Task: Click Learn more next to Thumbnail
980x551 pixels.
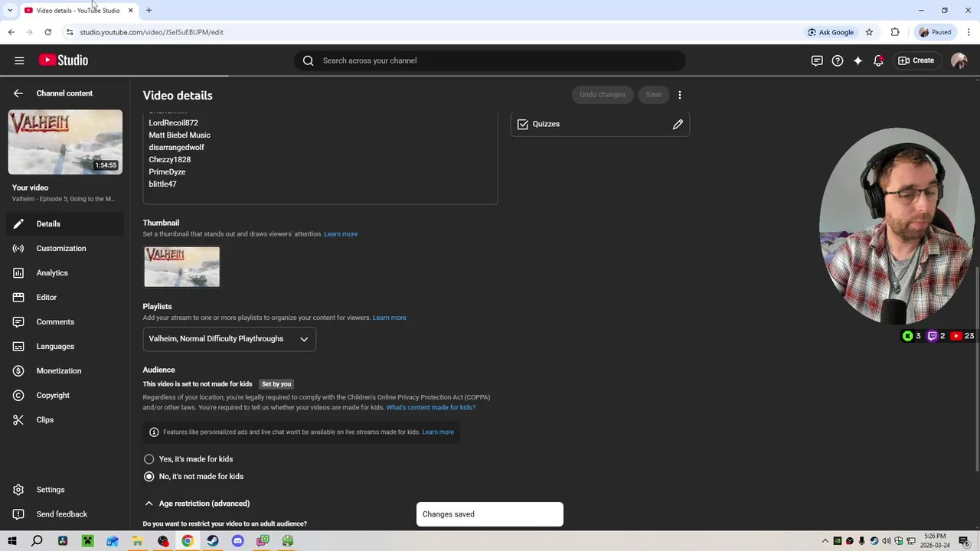Action: click(x=341, y=234)
